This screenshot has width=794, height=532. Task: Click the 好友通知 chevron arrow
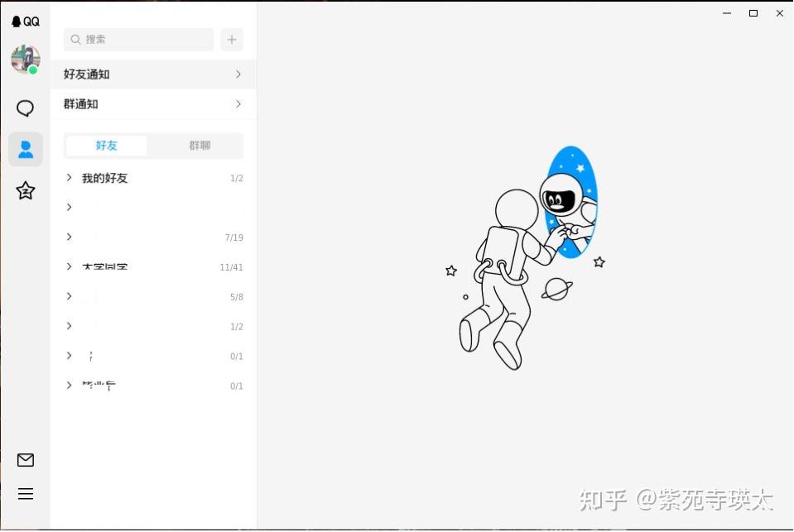238,74
